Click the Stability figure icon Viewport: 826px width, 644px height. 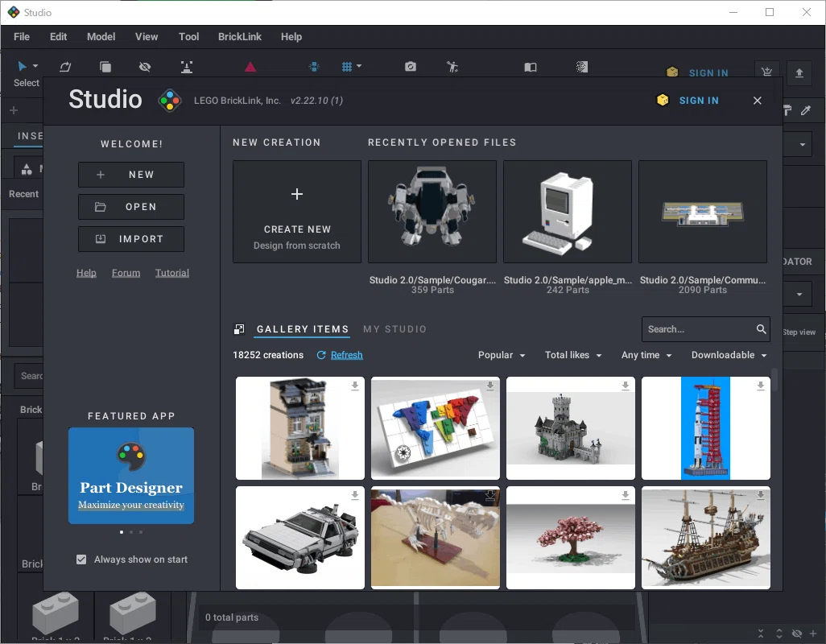[x=452, y=66]
